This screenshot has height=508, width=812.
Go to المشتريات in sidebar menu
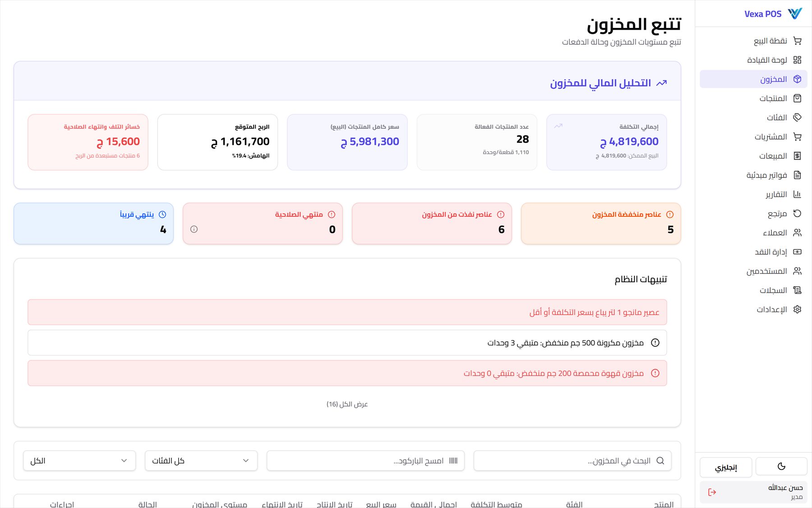pyautogui.click(x=753, y=137)
